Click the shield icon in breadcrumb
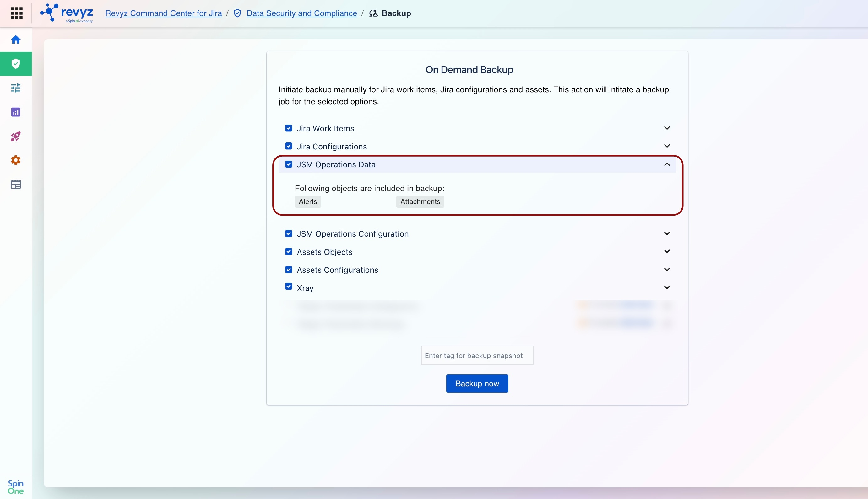The image size is (868, 499). pos(237,13)
